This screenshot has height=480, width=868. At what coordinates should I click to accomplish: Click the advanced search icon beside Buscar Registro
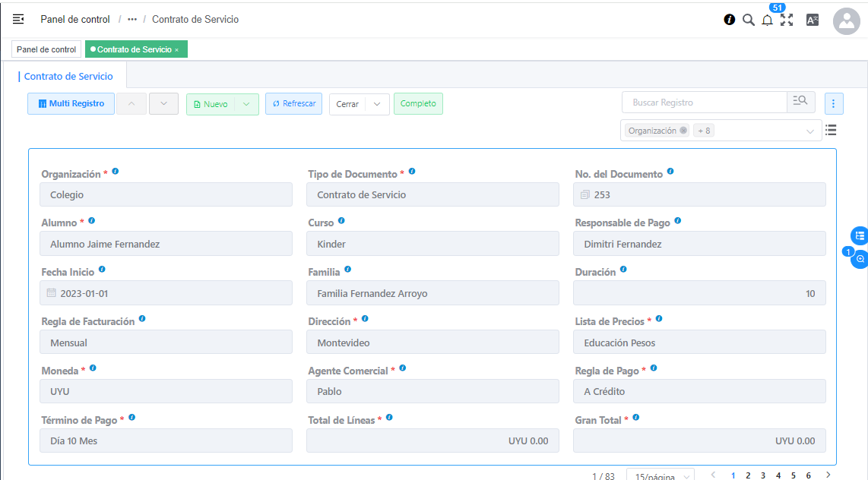pos(800,103)
